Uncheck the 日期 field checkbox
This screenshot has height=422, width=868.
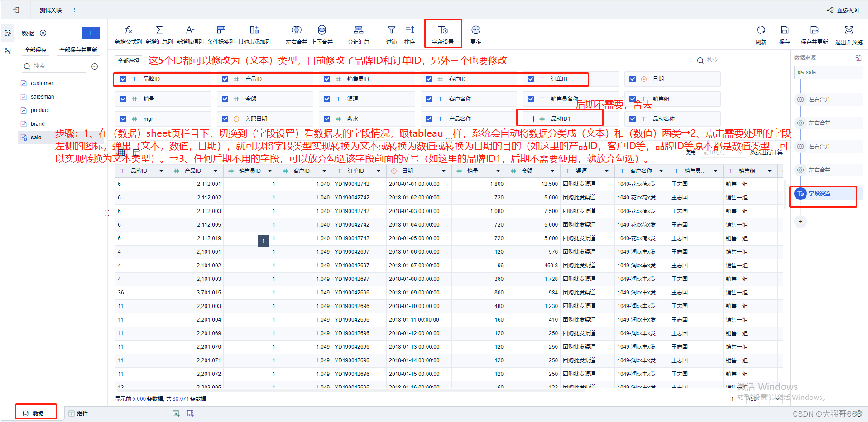click(x=633, y=79)
